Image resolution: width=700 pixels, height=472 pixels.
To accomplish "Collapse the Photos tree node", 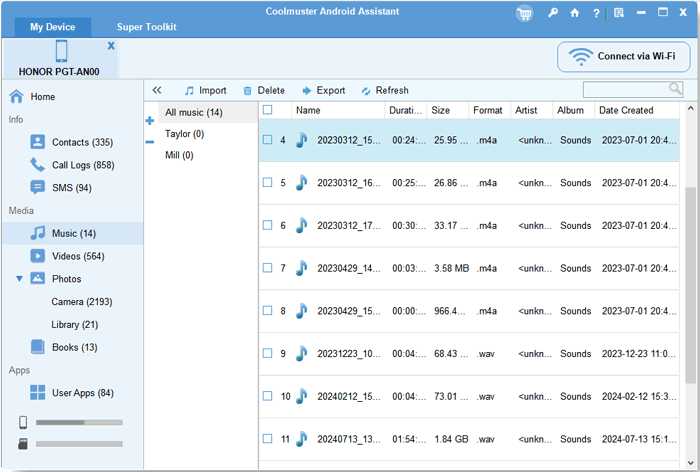I will coord(19,278).
